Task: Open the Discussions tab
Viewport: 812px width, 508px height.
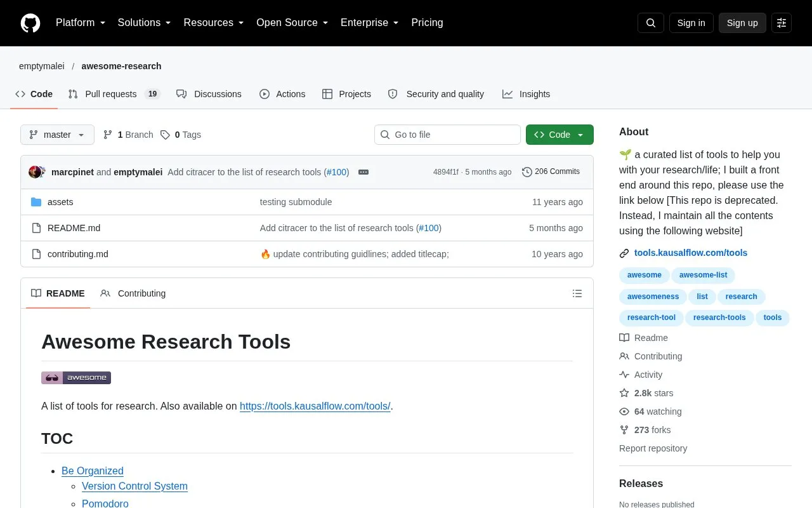Action: pyautogui.click(x=209, y=94)
